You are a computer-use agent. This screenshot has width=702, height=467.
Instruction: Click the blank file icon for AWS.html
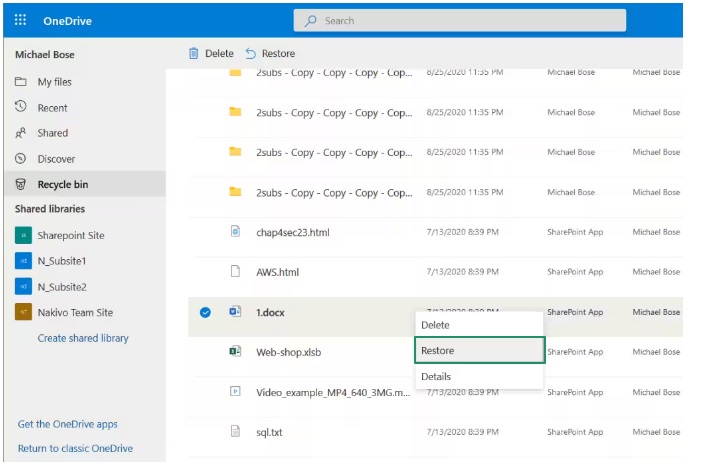(x=235, y=271)
